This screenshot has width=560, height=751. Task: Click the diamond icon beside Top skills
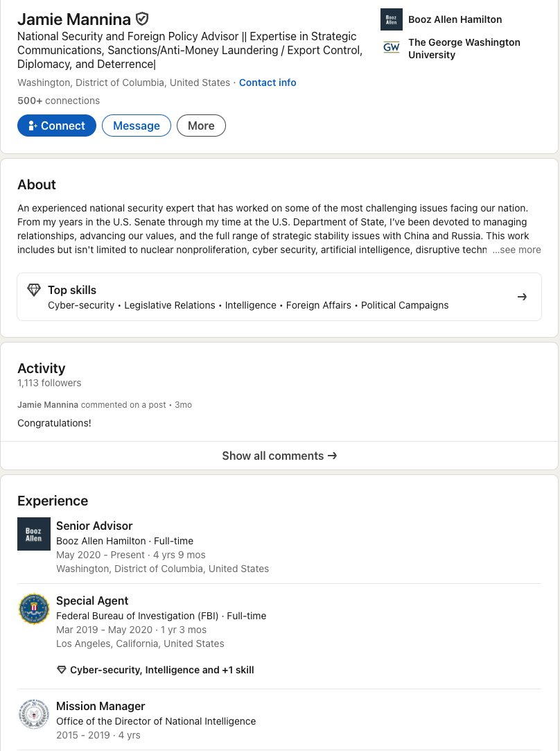point(34,290)
